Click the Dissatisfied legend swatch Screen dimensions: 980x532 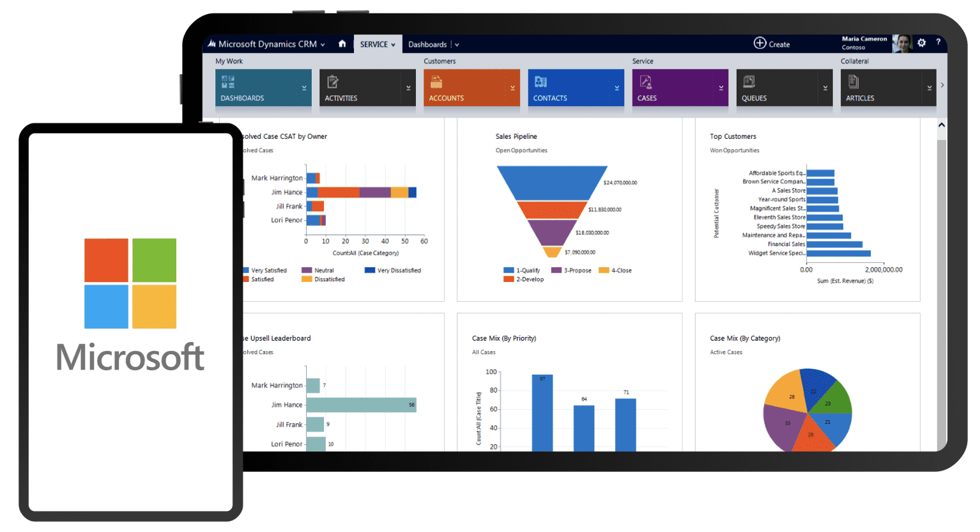[x=307, y=279]
